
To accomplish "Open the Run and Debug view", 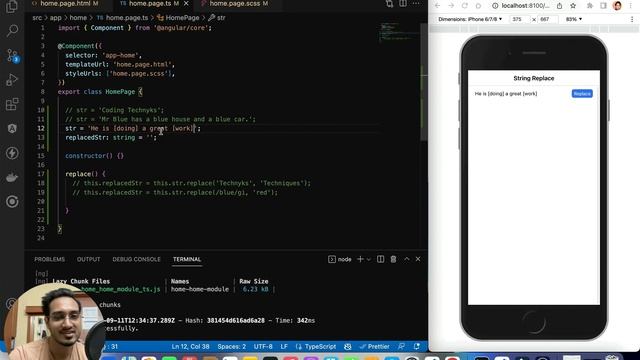I will 12,80.
